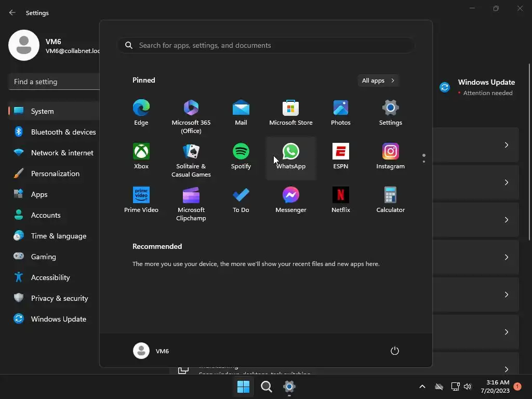Open Microsoft Store from pinned apps
Viewport: 532px width, 399px height.
point(291,114)
